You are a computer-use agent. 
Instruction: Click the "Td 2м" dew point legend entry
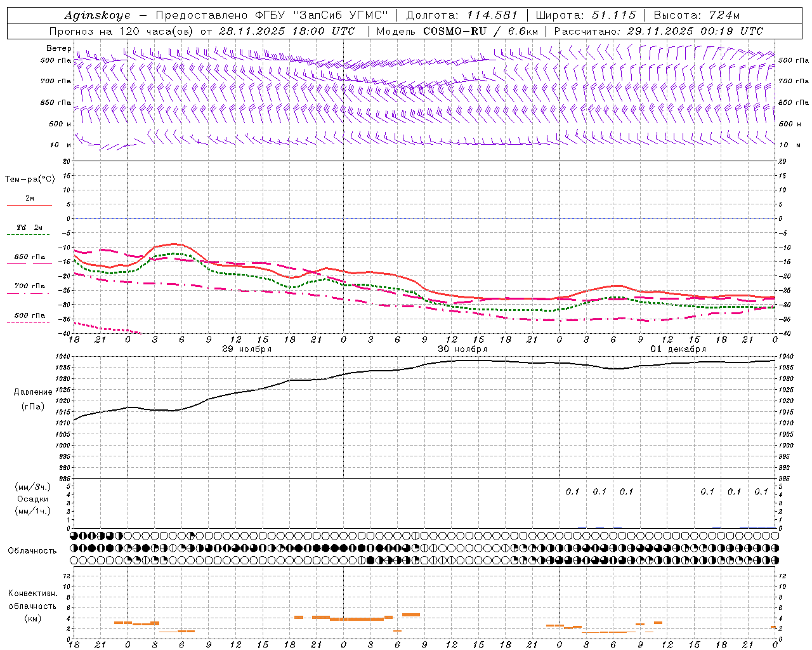(x=29, y=227)
